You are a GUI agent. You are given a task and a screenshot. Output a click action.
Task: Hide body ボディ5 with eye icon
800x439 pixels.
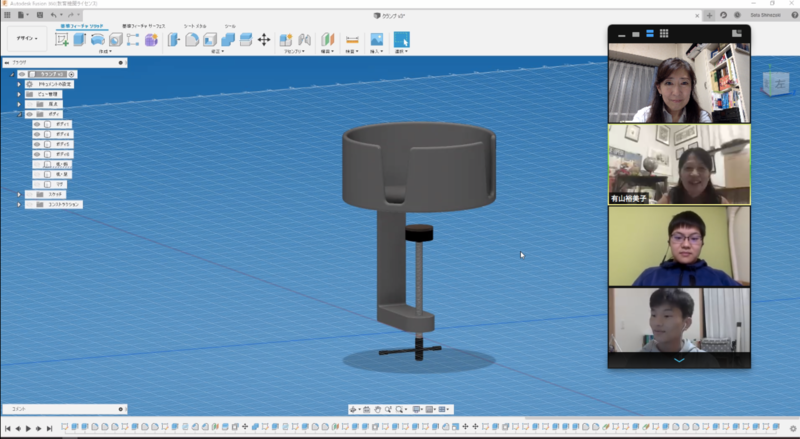37,144
